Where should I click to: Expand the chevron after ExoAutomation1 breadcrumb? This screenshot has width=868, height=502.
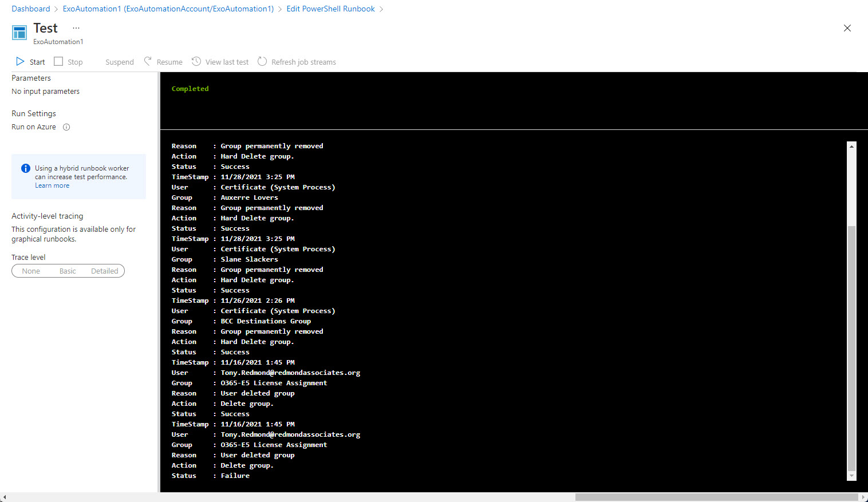[279, 9]
